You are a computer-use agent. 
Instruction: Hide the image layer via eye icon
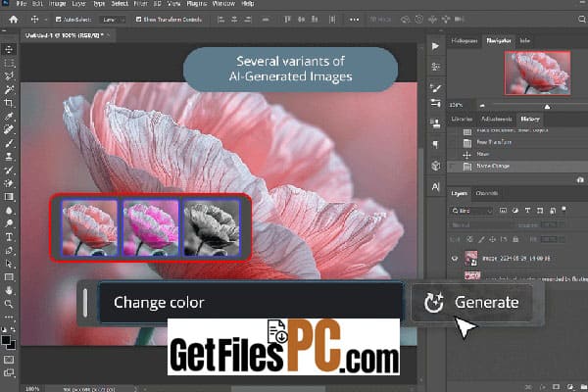click(x=455, y=259)
